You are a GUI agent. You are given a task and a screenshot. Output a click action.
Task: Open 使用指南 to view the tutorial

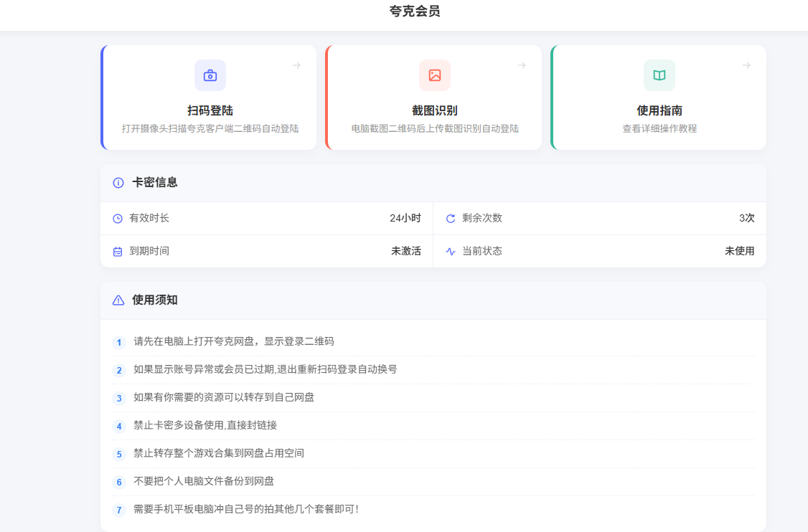click(x=659, y=110)
